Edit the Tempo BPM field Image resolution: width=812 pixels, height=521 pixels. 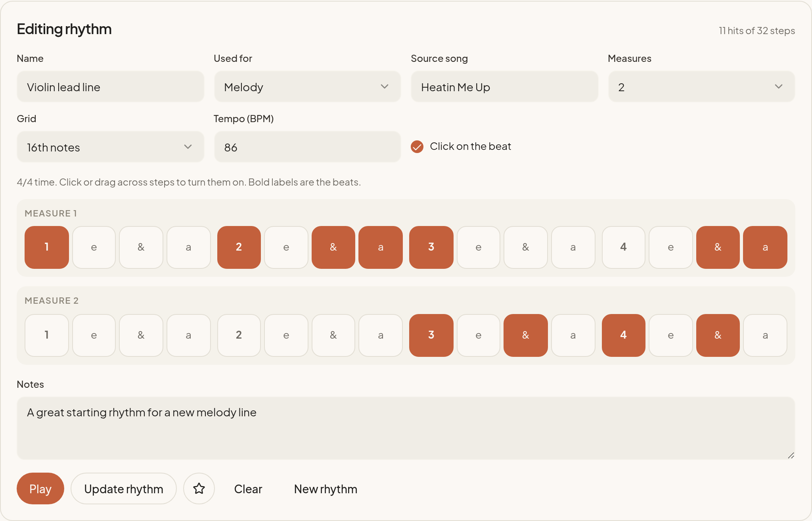[307, 147]
